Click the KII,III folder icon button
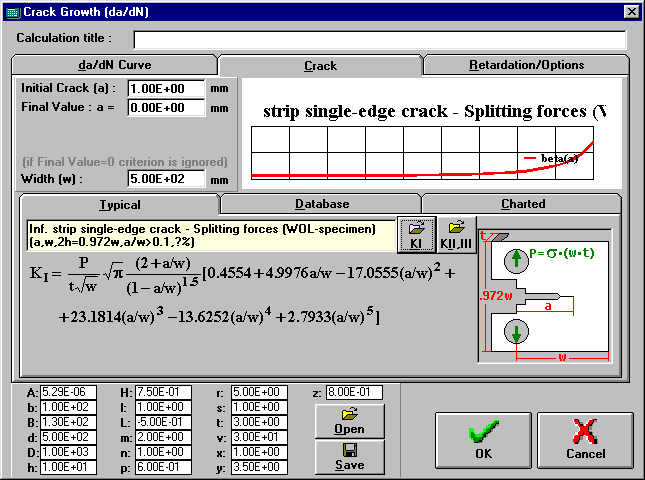645x480 pixels. [455, 234]
